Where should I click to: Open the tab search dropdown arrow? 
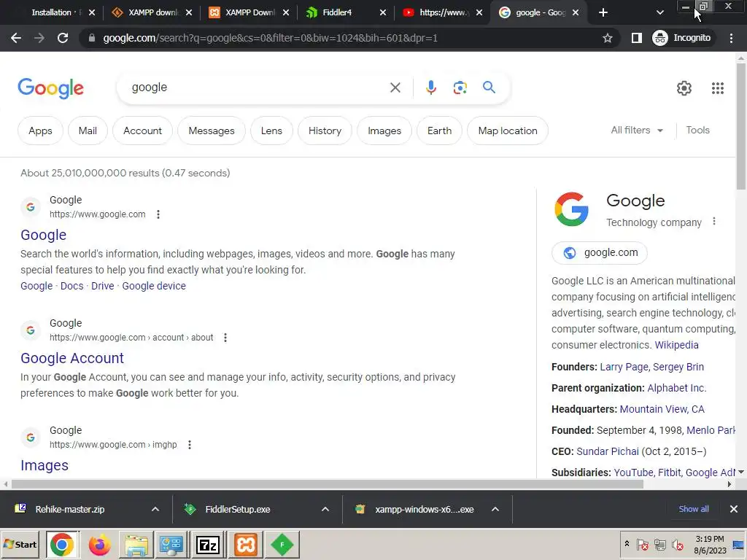659,12
